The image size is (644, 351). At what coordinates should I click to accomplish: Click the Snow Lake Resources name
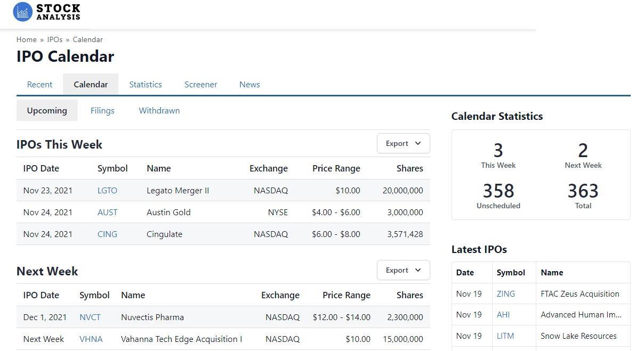(x=578, y=336)
